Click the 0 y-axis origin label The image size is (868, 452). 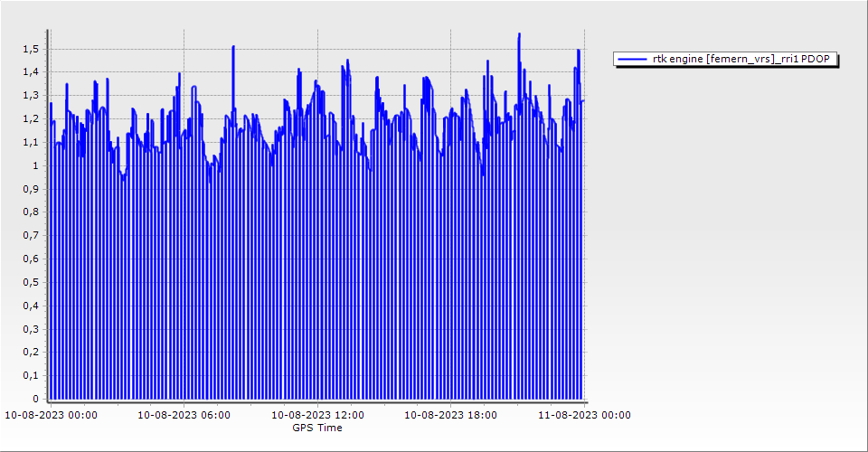point(35,399)
